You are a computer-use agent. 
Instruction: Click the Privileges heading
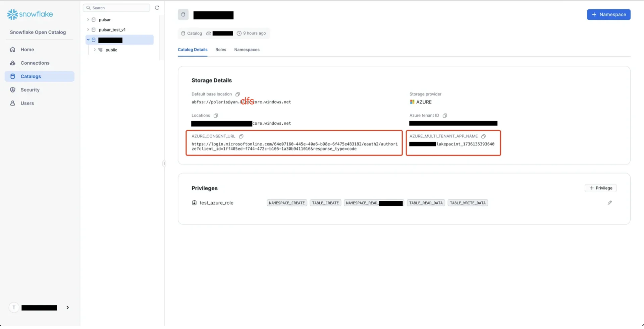pyautogui.click(x=205, y=188)
